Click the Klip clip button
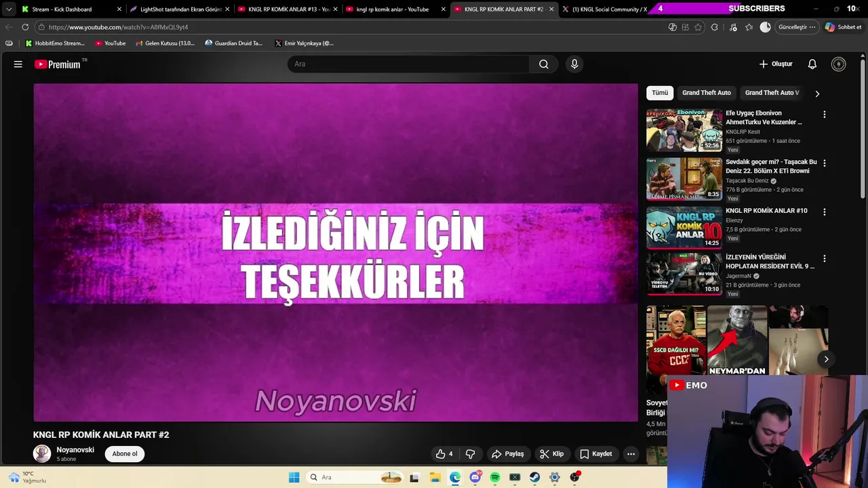 (551, 454)
